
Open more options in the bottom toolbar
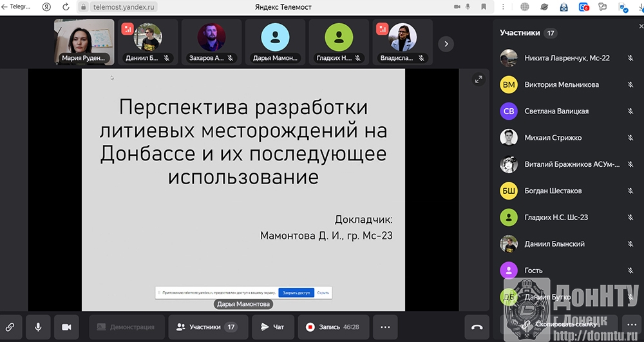[x=385, y=327]
